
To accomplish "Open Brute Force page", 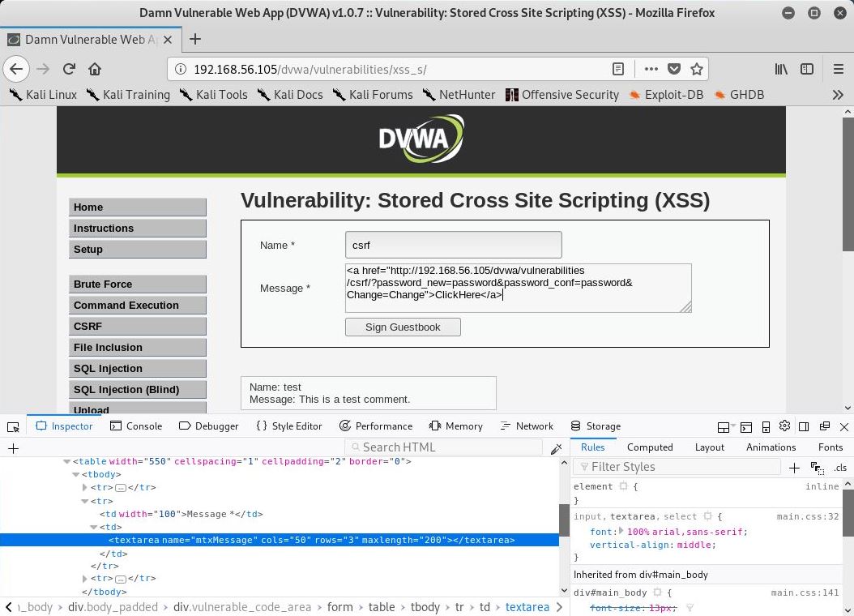I will click(x=138, y=284).
